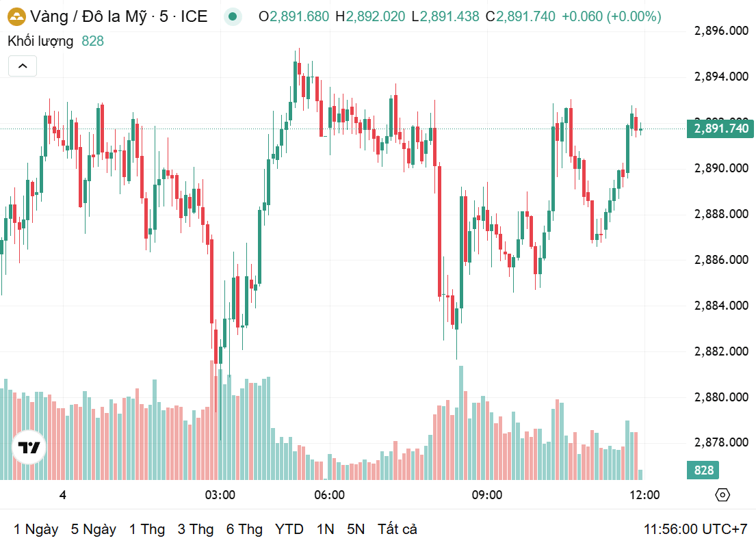Click the 828 volume value tag

pyautogui.click(x=703, y=470)
